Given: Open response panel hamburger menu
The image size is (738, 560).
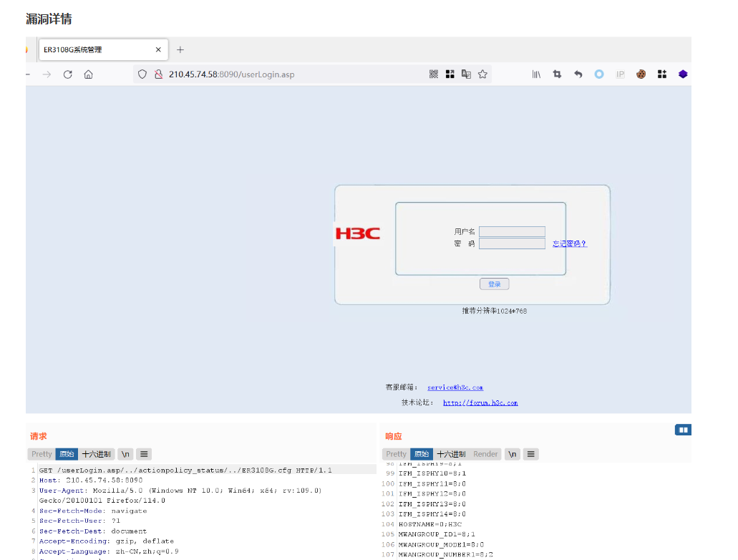Looking at the screenshot, I should 531,454.
